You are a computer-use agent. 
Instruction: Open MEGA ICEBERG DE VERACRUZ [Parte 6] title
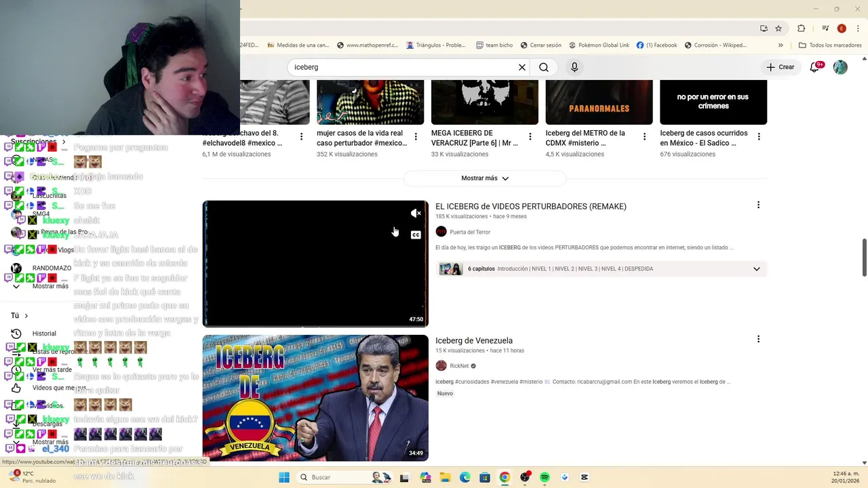(x=475, y=138)
